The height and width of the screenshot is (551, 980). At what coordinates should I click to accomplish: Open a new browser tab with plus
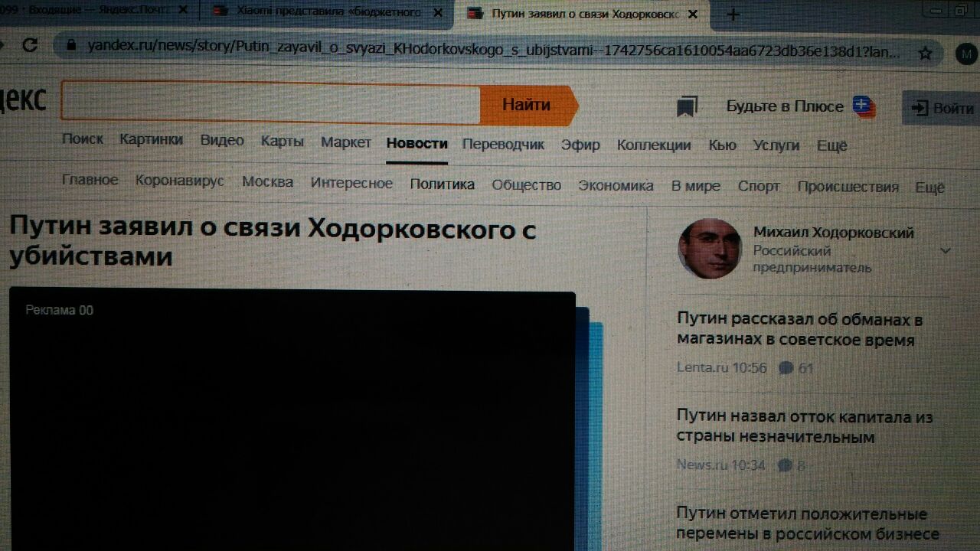(733, 14)
